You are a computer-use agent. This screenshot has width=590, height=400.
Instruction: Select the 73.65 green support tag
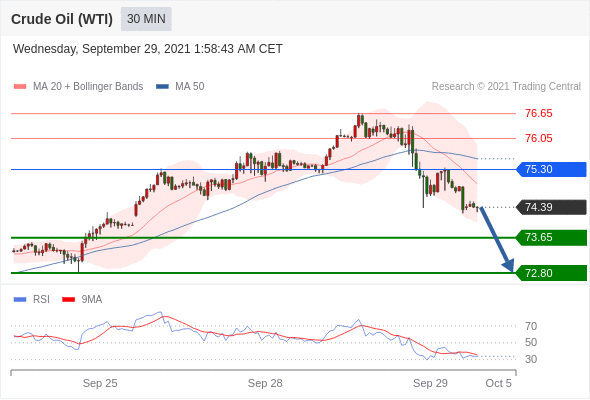click(551, 237)
